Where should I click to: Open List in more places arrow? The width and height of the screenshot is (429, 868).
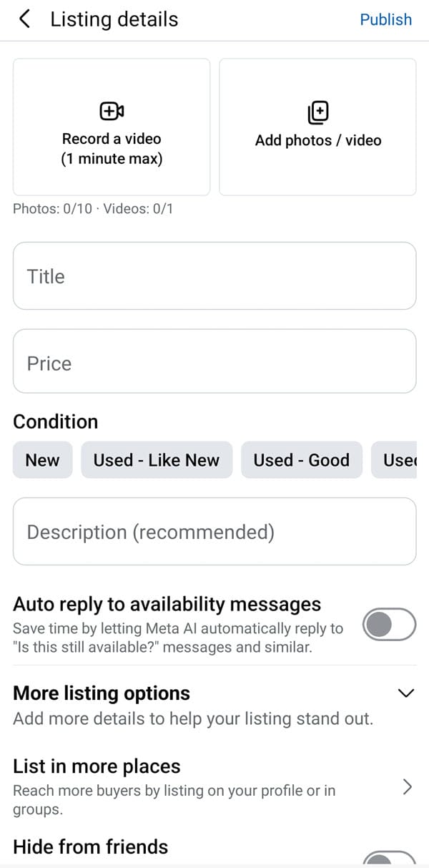(x=407, y=787)
